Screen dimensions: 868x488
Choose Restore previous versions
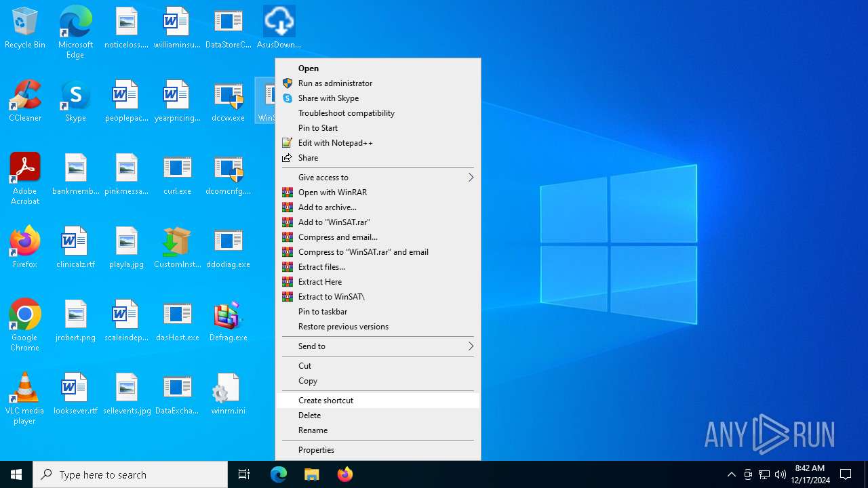[378, 327]
